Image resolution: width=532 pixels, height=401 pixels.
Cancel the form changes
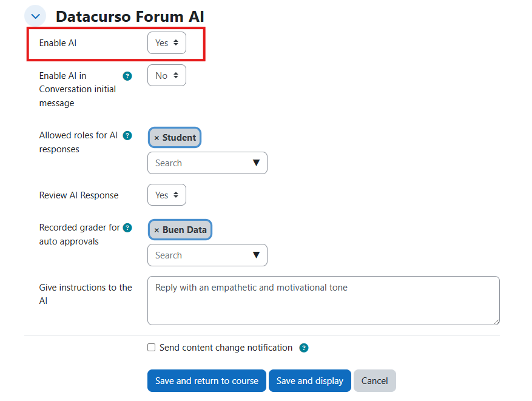pos(374,380)
